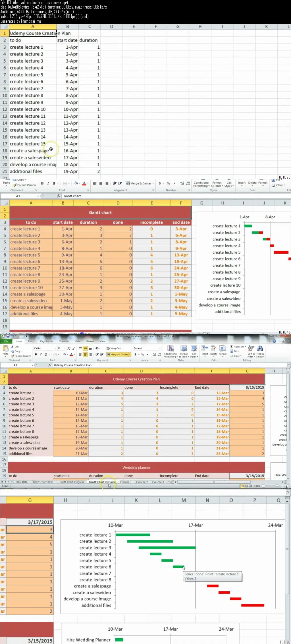This screenshot has width=291, height=644.
Task: Click the Insert cells icon in Cells group beside Find & Select
Action: 205,349
